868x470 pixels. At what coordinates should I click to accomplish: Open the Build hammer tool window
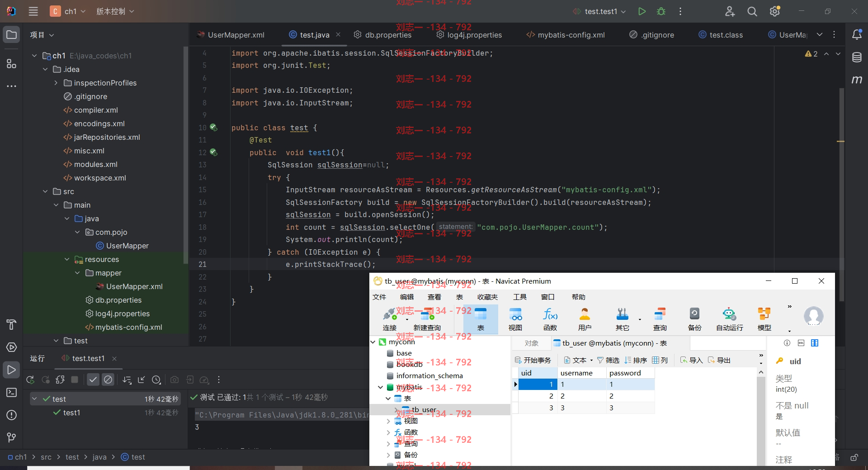12,324
